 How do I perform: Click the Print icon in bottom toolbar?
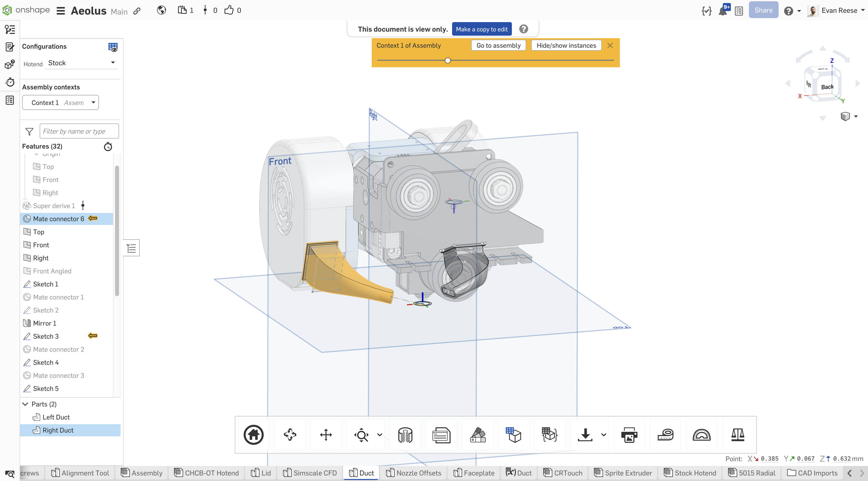pyautogui.click(x=629, y=435)
